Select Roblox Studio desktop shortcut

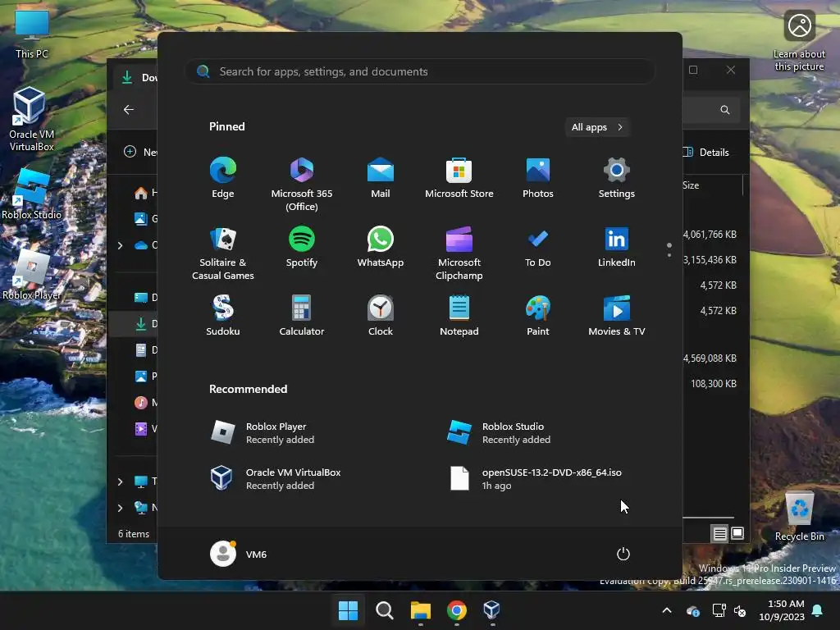click(x=31, y=194)
